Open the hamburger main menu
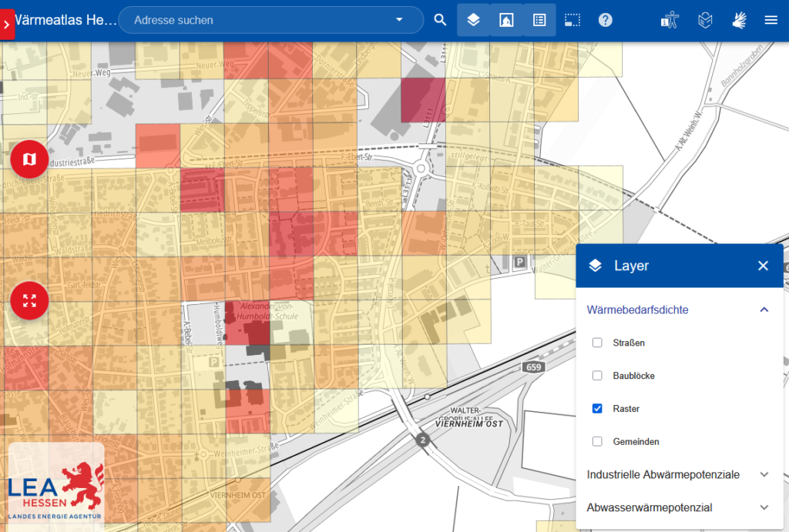The image size is (789, 532). (x=771, y=20)
